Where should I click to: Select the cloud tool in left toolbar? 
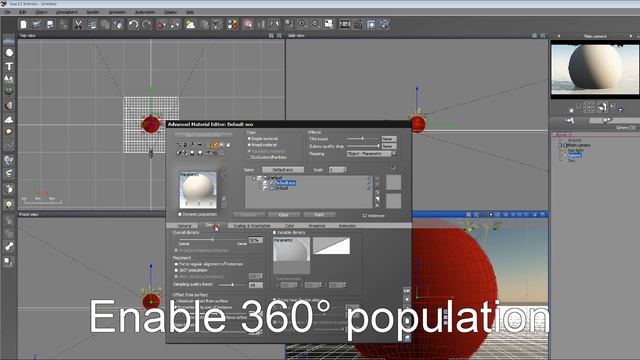tap(9, 119)
